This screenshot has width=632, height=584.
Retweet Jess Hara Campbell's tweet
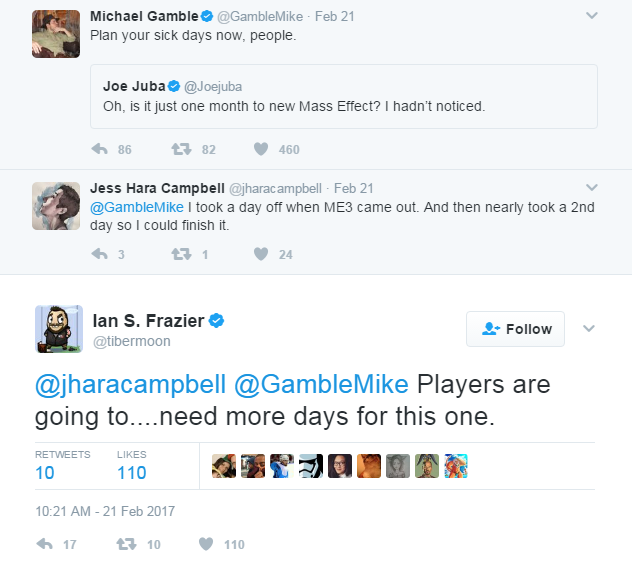(x=181, y=254)
